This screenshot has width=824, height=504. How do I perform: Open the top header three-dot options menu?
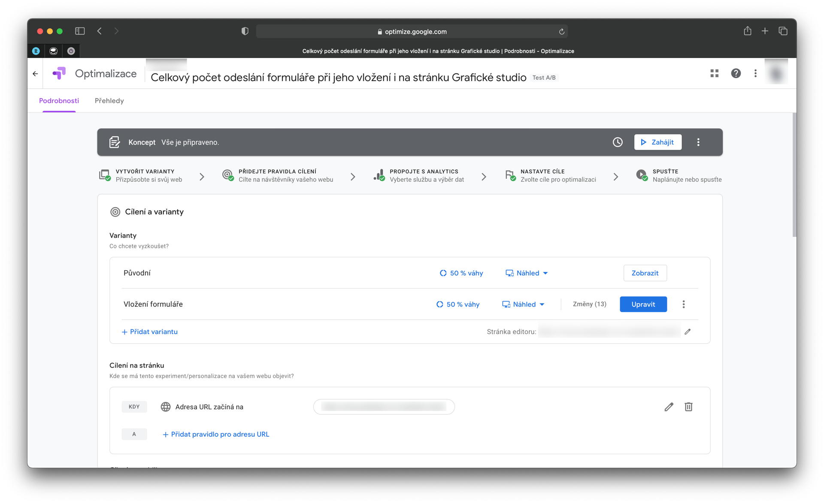click(755, 73)
